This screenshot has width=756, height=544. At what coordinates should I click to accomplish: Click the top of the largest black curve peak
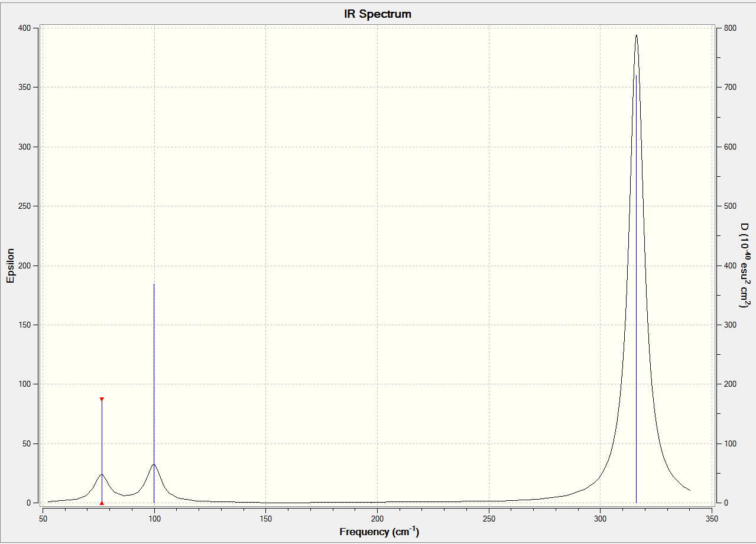point(636,35)
